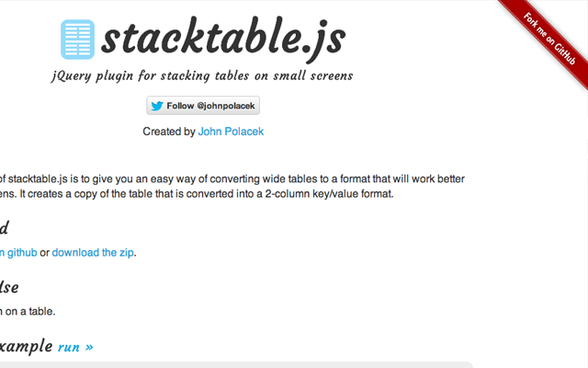Run the example via run » link
This screenshot has width=588, height=368.
pyautogui.click(x=75, y=347)
